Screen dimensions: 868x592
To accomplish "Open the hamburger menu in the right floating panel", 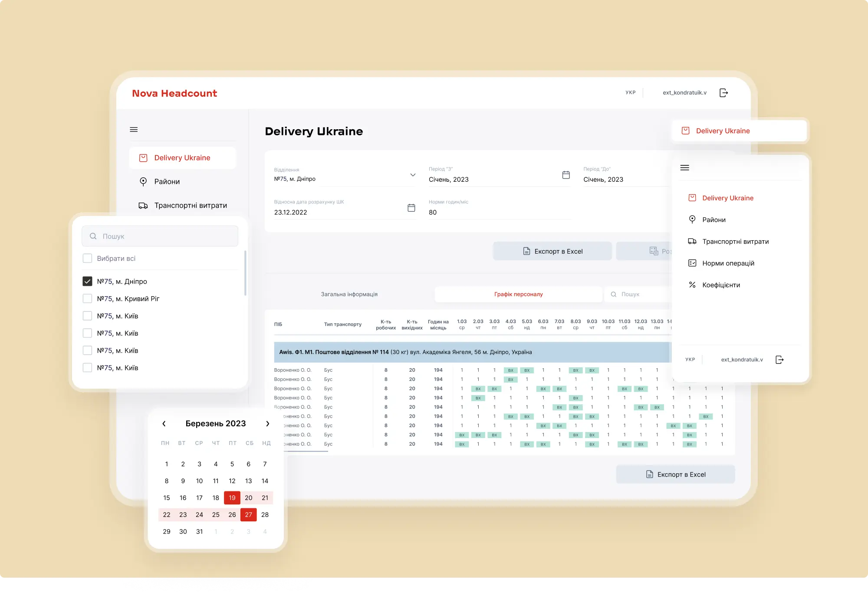I will tap(684, 168).
